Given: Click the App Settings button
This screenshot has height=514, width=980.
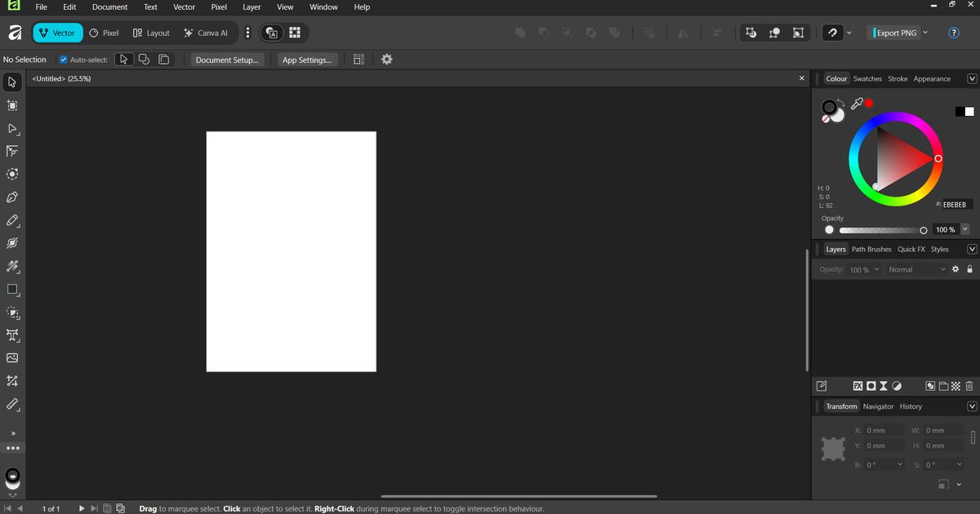Looking at the screenshot, I should pos(307,59).
